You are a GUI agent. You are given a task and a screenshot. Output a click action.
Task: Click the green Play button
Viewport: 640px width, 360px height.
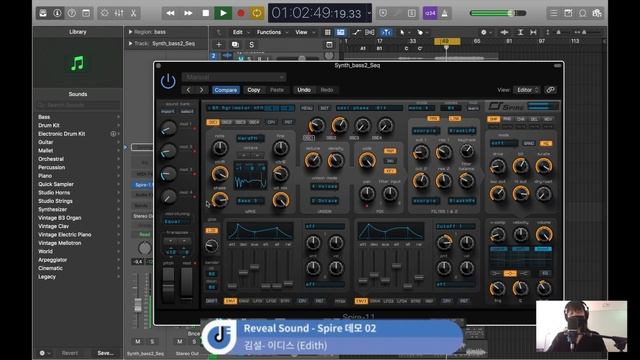[223, 13]
